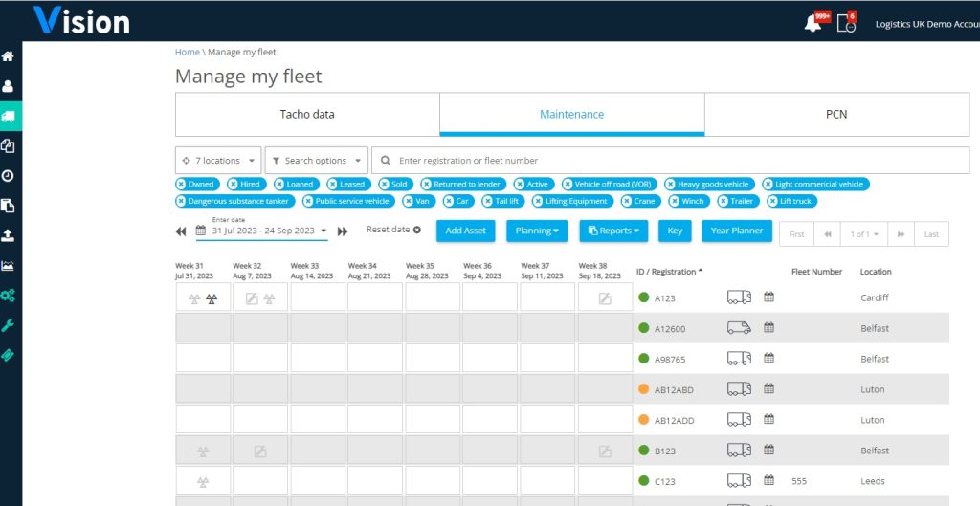Click the calendar icon for C123
The height and width of the screenshot is (506, 980).
point(768,481)
